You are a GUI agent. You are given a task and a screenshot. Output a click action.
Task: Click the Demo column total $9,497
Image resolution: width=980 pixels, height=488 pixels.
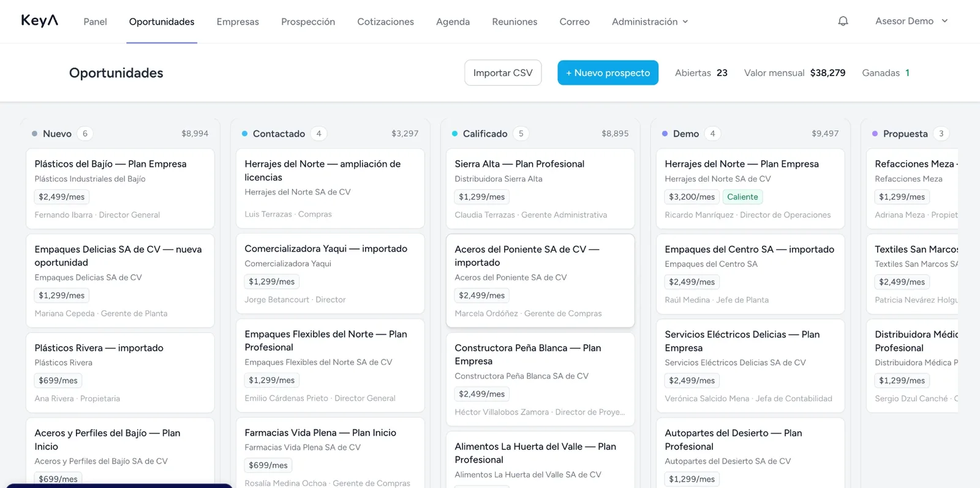click(x=825, y=134)
